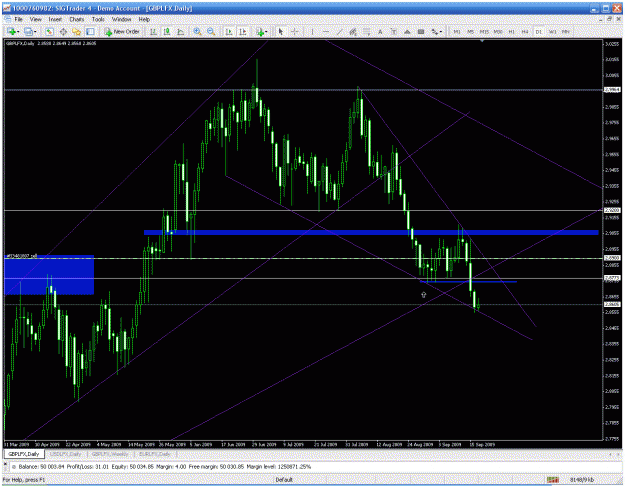Click the connection status bars icon

pos(552,480)
